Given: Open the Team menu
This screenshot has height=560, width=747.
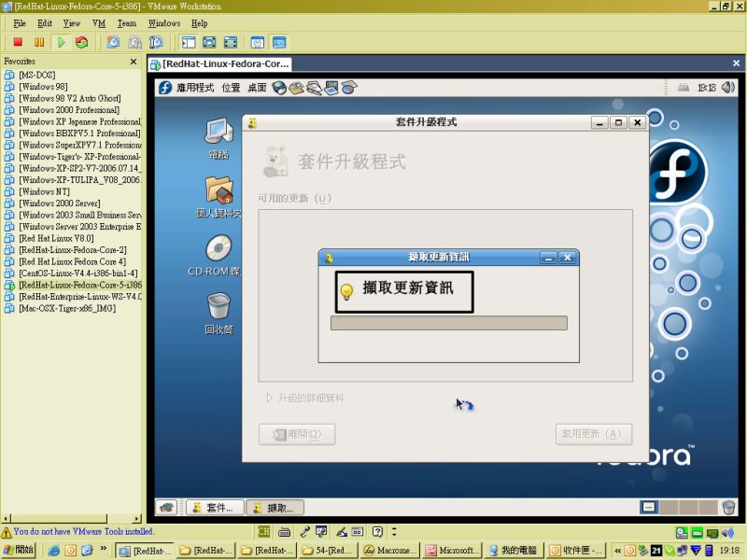Looking at the screenshot, I should [126, 23].
